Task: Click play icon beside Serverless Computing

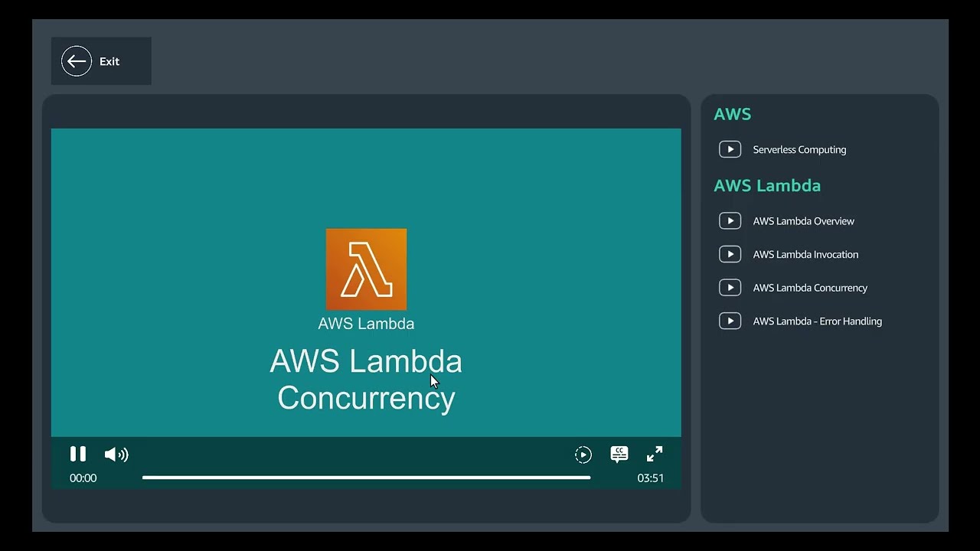Action: click(730, 149)
